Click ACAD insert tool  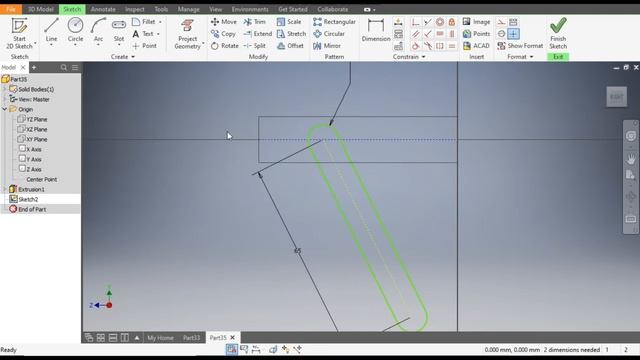click(476, 46)
